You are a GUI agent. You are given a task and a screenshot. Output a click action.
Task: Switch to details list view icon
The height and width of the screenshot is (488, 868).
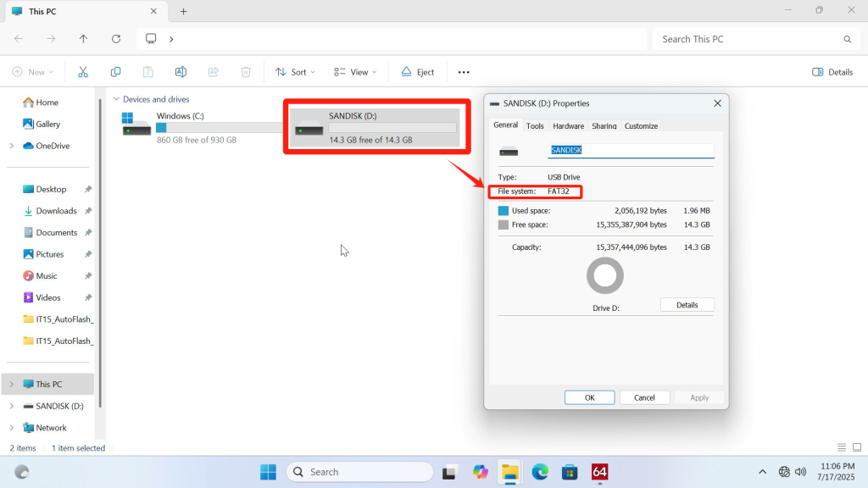click(x=842, y=447)
